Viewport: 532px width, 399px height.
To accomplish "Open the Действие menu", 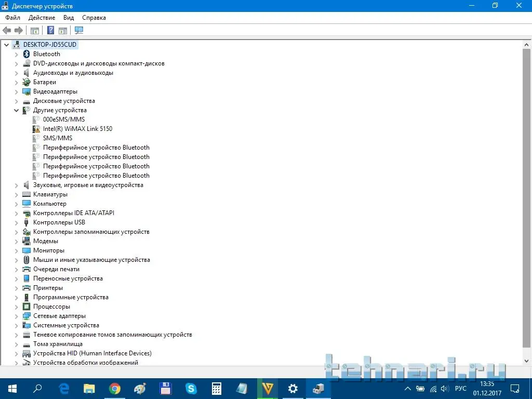I will pos(42,18).
